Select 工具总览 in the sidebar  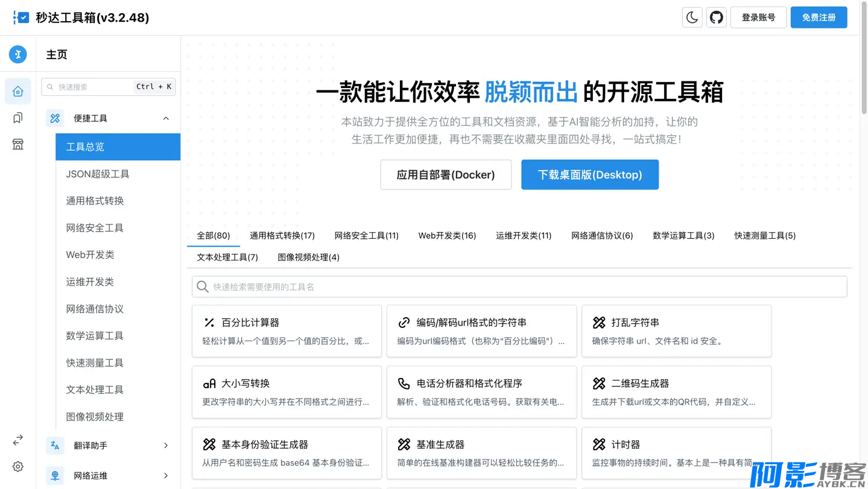118,147
